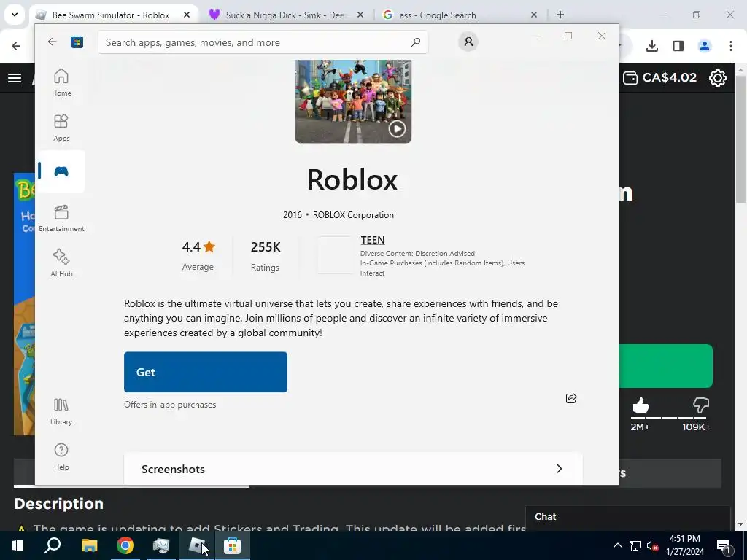Click the 4.4 average star rating
This screenshot has width=747, height=560.
tap(198, 247)
